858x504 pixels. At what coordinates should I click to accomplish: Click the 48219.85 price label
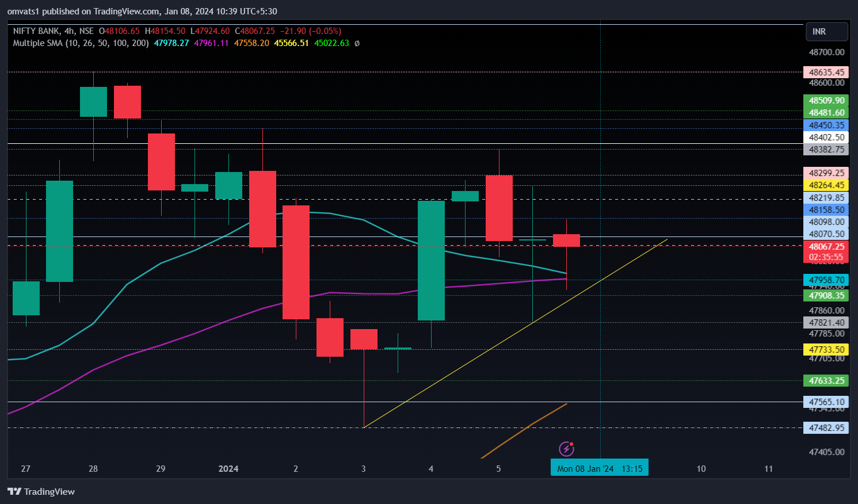pyautogui.click(x=826, y=198)
